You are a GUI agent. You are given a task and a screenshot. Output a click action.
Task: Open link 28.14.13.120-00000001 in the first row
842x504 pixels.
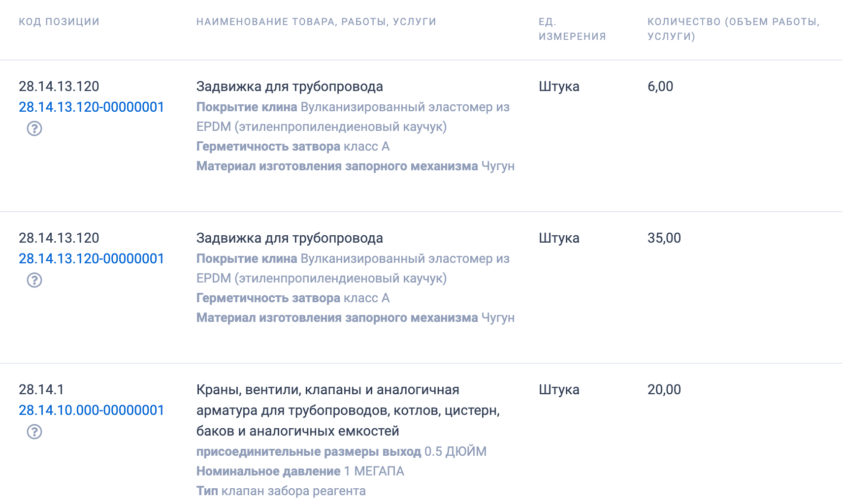[x=92, y=107]
